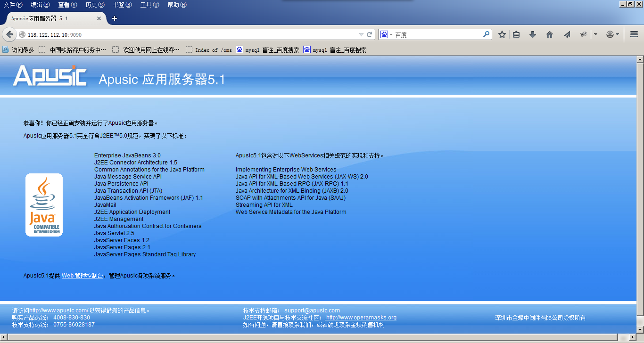This screenshot has width=644, height=343.
Task: Click horizontal scrollbar right arrow
Action: coord(632,337)
